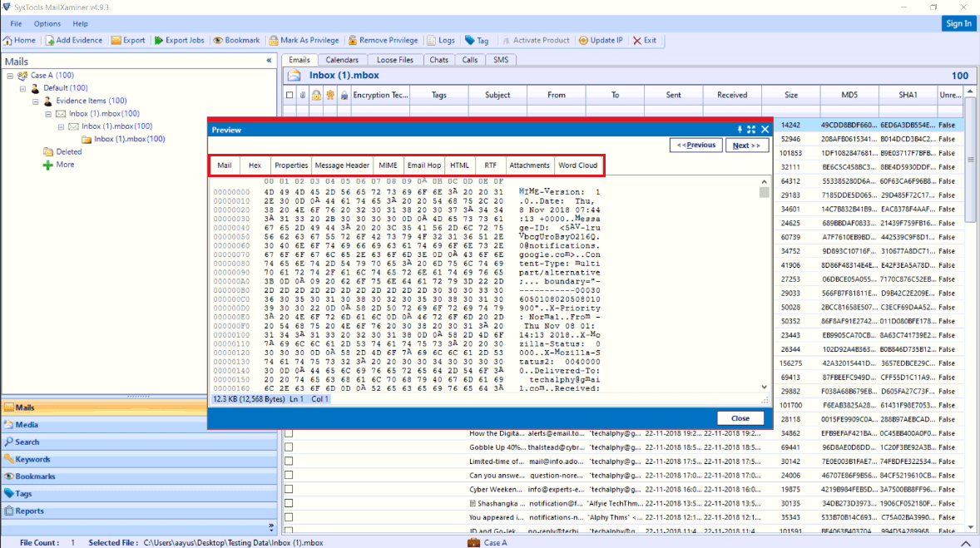980x548 pixels.
Task: Open Export Jobs from the toolbar
Action: point(180,41)
